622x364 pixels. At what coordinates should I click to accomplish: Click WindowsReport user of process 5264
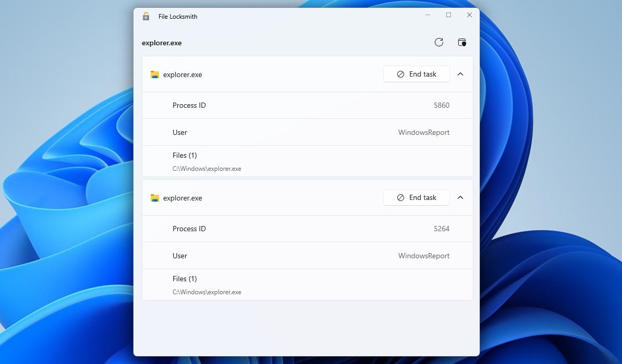pos(424,256)
